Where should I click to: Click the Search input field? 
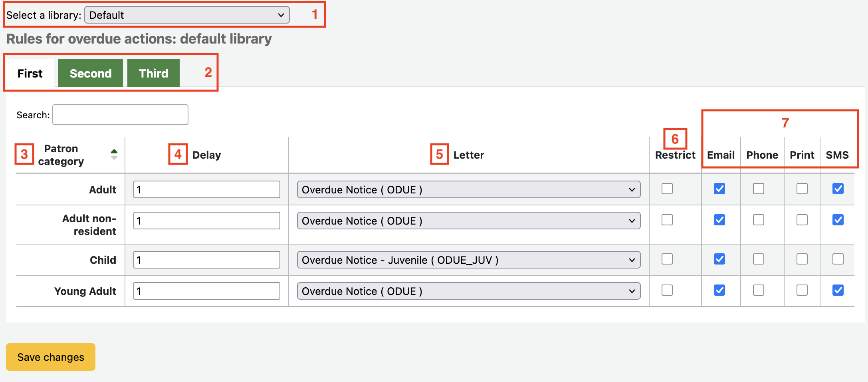120,115
